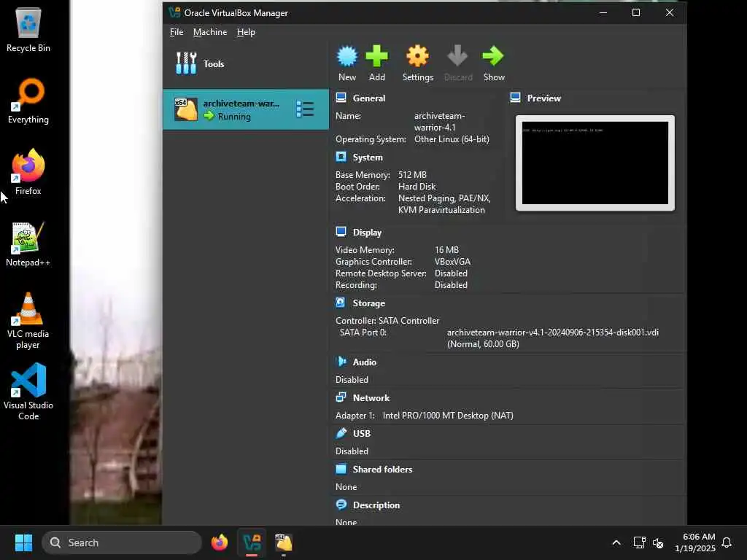The width and height of the screenshot is (747, 560).
Task: Click the Storage section disk icon
Action: coord(341,303)
